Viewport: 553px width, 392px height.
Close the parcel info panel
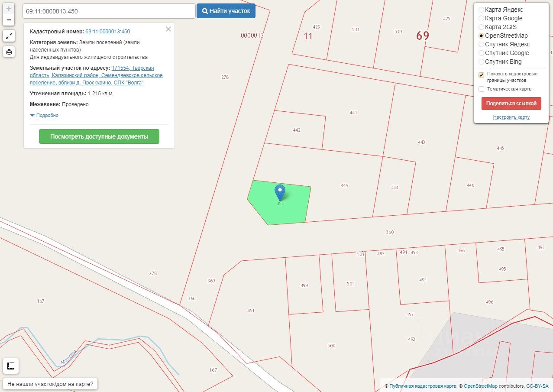point(168,29)
